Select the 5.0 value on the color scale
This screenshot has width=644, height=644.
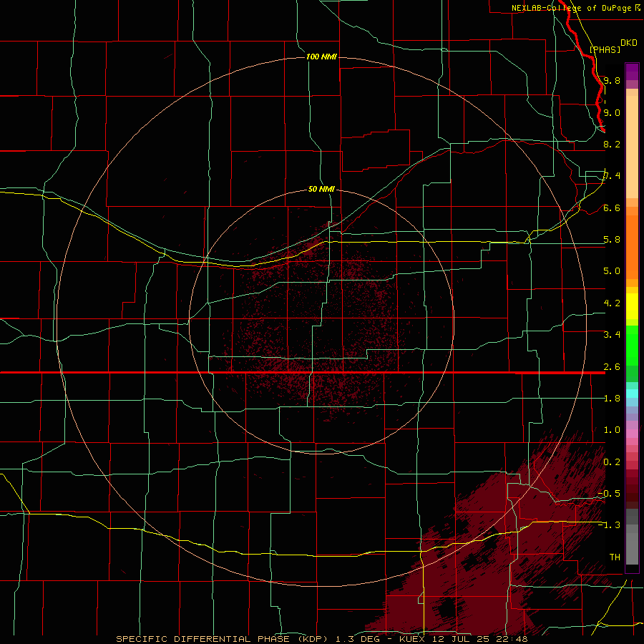coord(612,271)
